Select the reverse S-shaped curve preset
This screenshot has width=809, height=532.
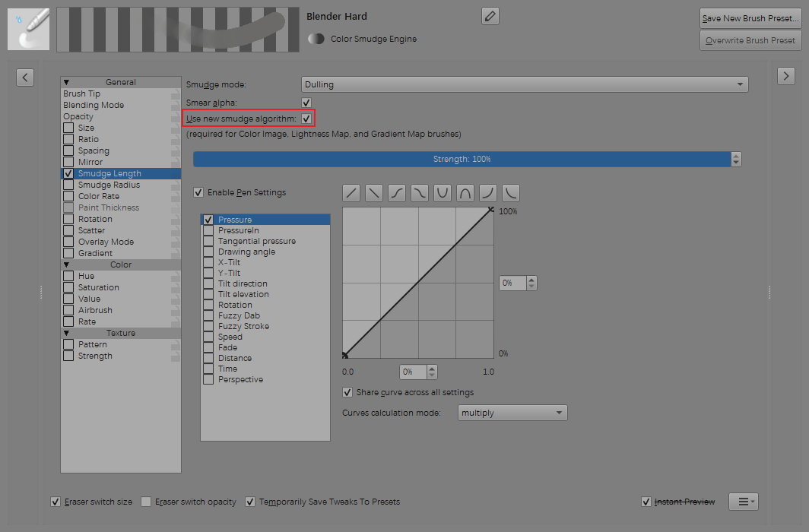point(420,193)
